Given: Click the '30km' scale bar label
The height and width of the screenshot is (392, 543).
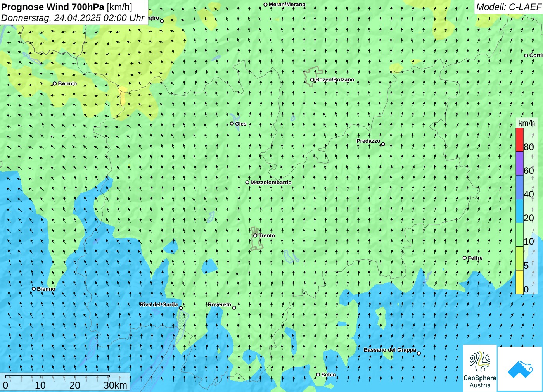Looking at the screenshot, I should pos(115,385).
